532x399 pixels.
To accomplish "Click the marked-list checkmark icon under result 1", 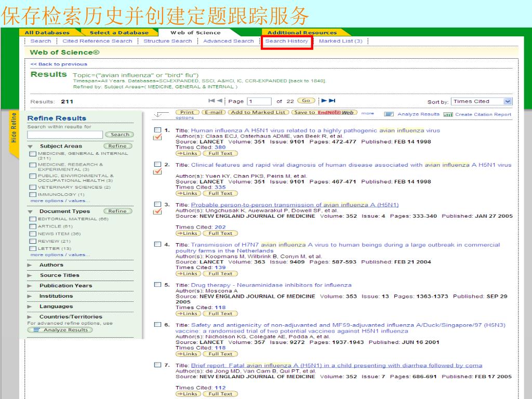I will (x=158, y=137).
